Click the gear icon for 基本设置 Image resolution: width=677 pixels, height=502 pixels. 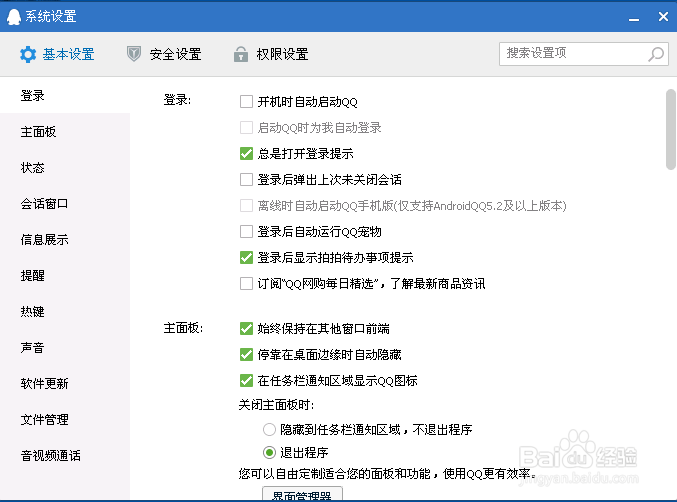[28, 54]
